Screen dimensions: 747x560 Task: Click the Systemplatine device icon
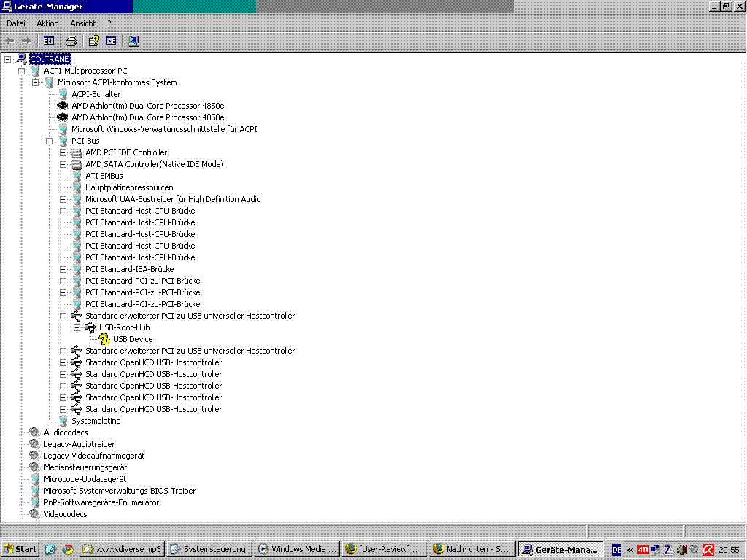coord(63,421)
